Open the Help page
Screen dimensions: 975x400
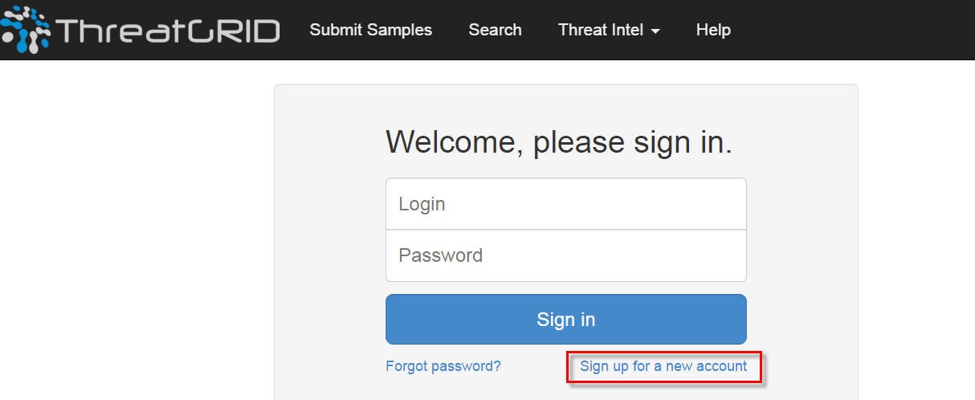pos(713,30)
